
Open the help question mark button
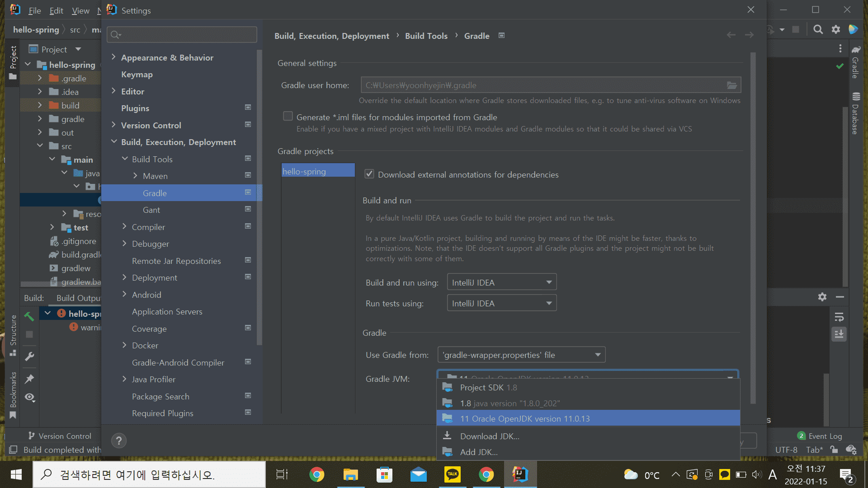click(119, 441)
